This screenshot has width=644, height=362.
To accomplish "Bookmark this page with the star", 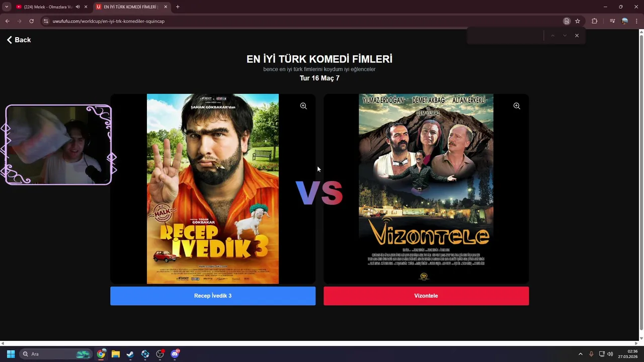I will coord(578,21).
